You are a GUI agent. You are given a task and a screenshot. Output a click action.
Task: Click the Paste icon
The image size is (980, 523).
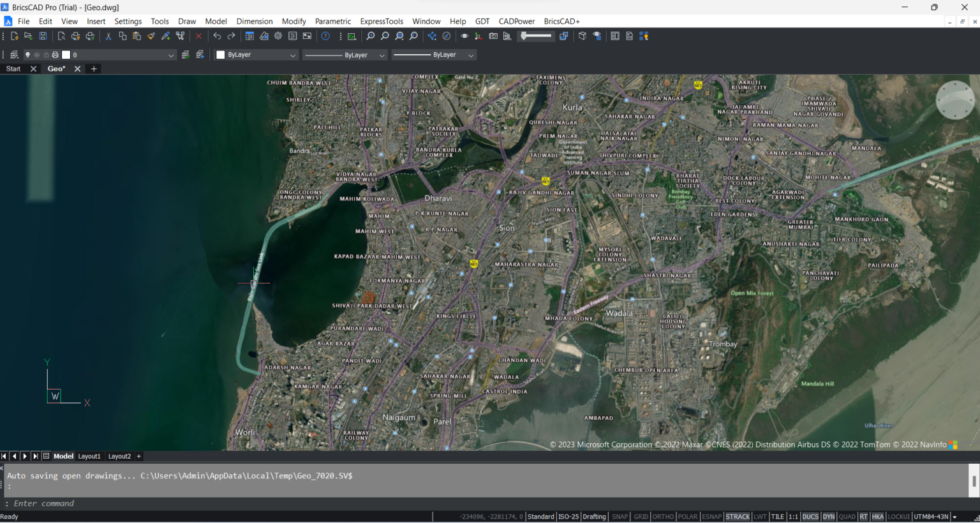[137, 36]
